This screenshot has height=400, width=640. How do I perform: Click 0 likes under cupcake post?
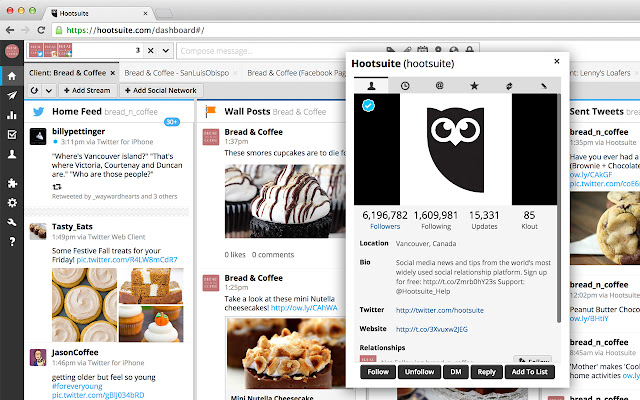pos(235,255)
